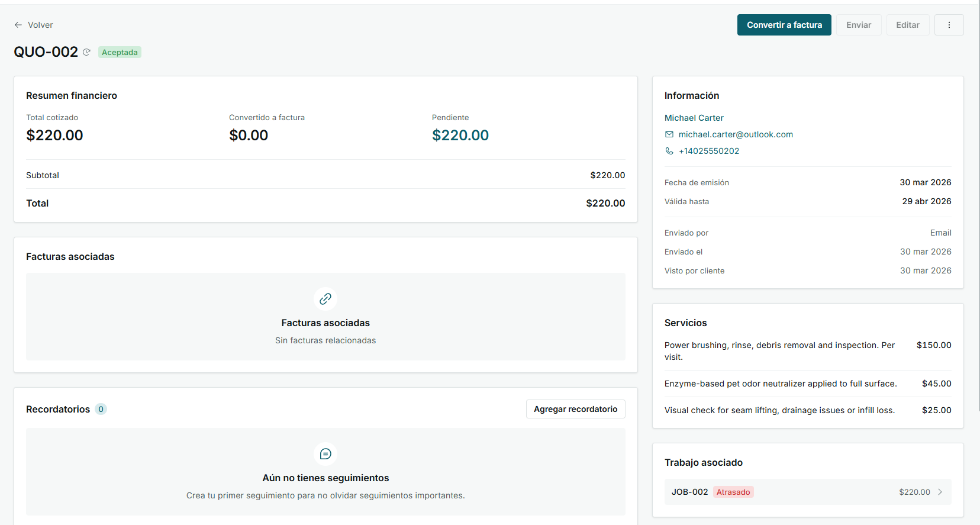
Task: Click the $45.00 service price
Action: pyautogui.click(x=937, y=384)
